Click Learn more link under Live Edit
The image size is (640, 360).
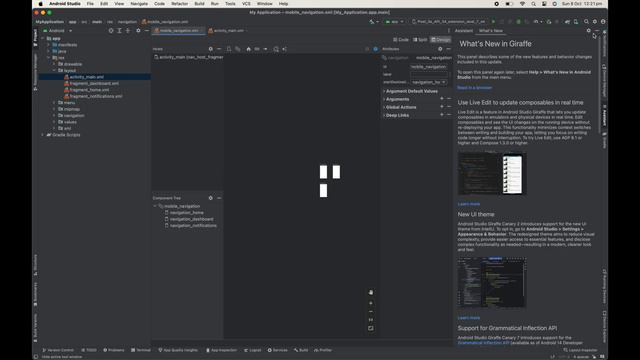pyautogui.click(x=469, y=204)
